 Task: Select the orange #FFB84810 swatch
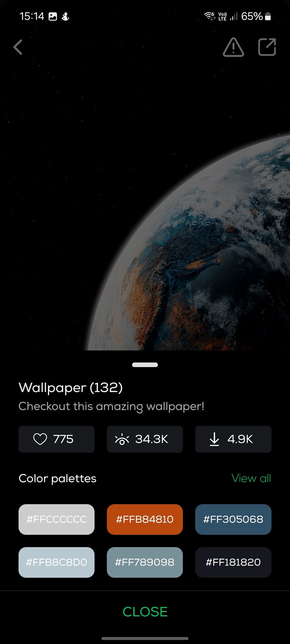[x=145, y=519]
